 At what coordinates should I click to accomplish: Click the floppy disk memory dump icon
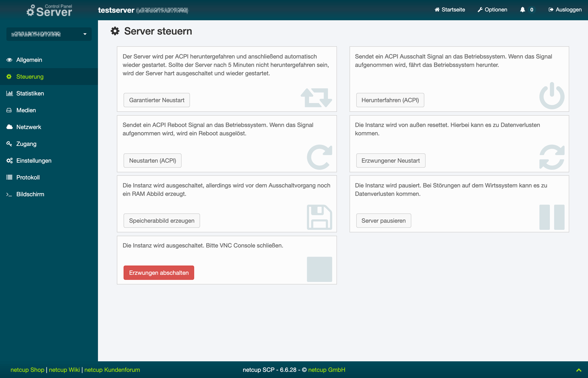coord(319,217)
